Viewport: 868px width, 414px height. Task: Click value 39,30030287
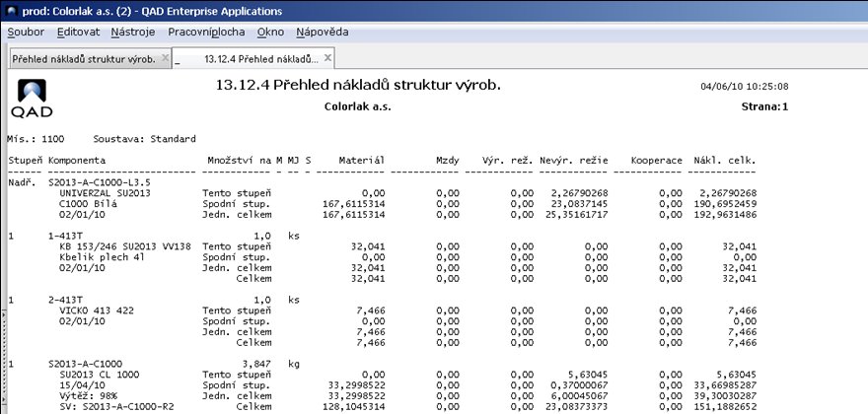point(725,396)
